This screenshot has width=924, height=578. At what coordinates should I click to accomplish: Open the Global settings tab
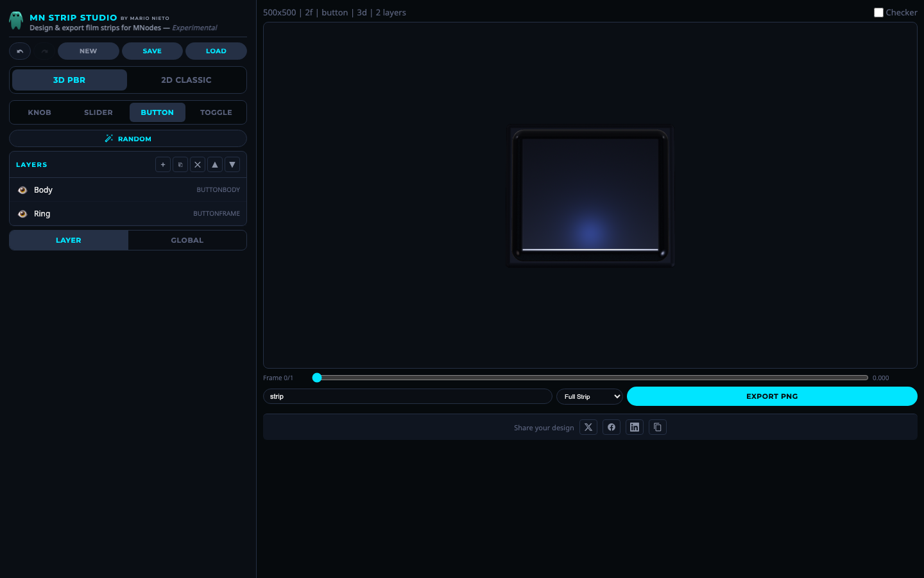coord(187,240)
